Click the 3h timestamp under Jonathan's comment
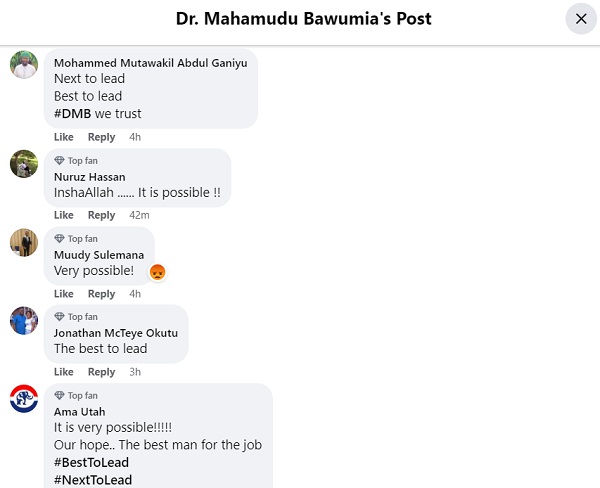Viewport: 600px width, 488px height. [x=135, y=372]
